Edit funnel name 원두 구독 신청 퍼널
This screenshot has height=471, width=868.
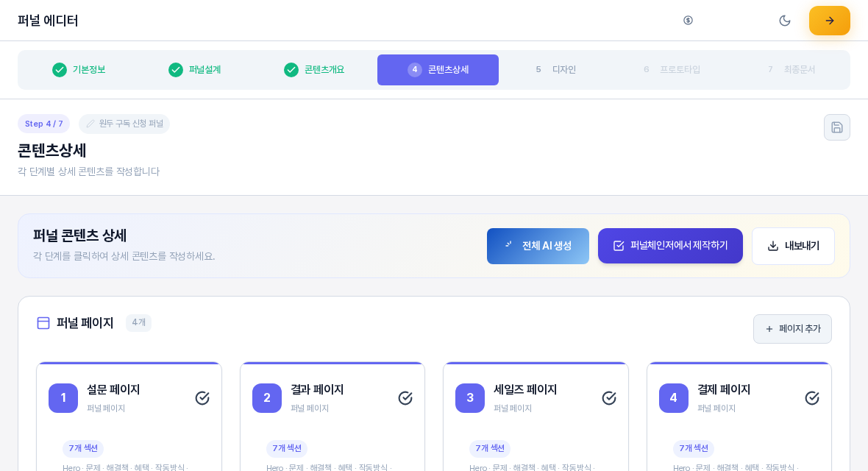(124, 124)
